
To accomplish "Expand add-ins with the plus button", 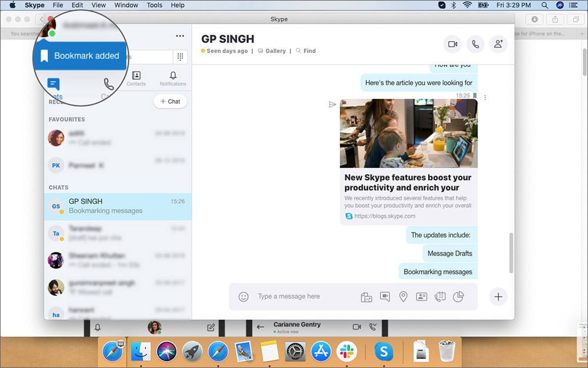I will [x=498, y=297].
